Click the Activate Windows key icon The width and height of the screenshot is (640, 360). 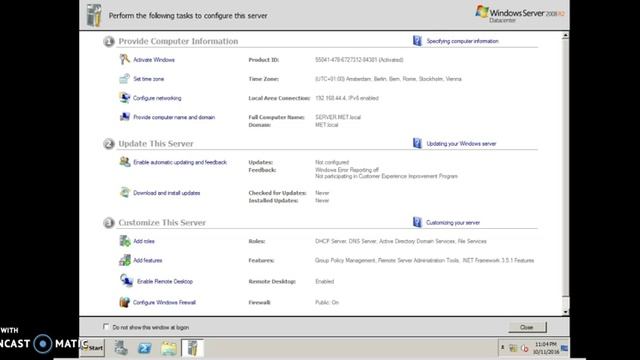coord(124,59)
